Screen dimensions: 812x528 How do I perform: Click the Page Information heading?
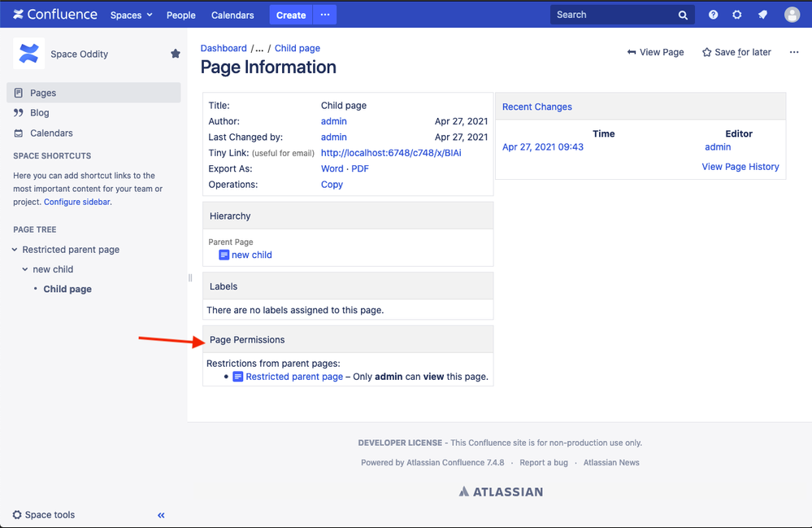(268, 67)
